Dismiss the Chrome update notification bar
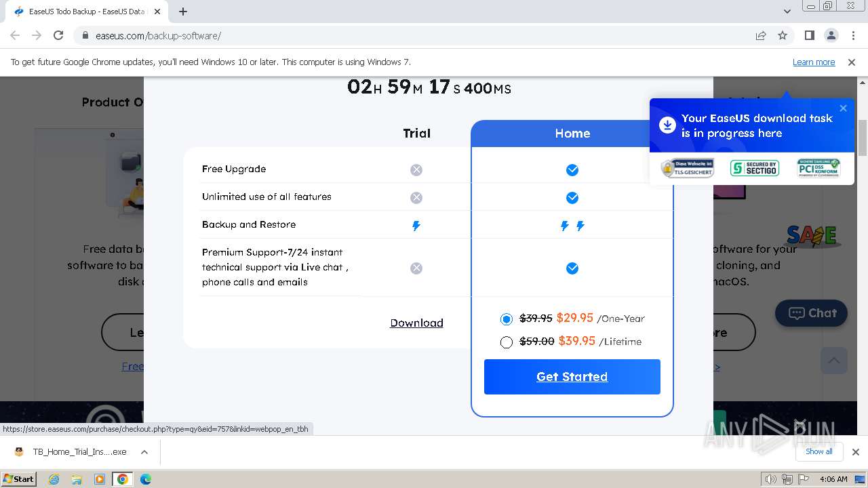The height and width of the screenshot is (488, 868). point(852,62)
